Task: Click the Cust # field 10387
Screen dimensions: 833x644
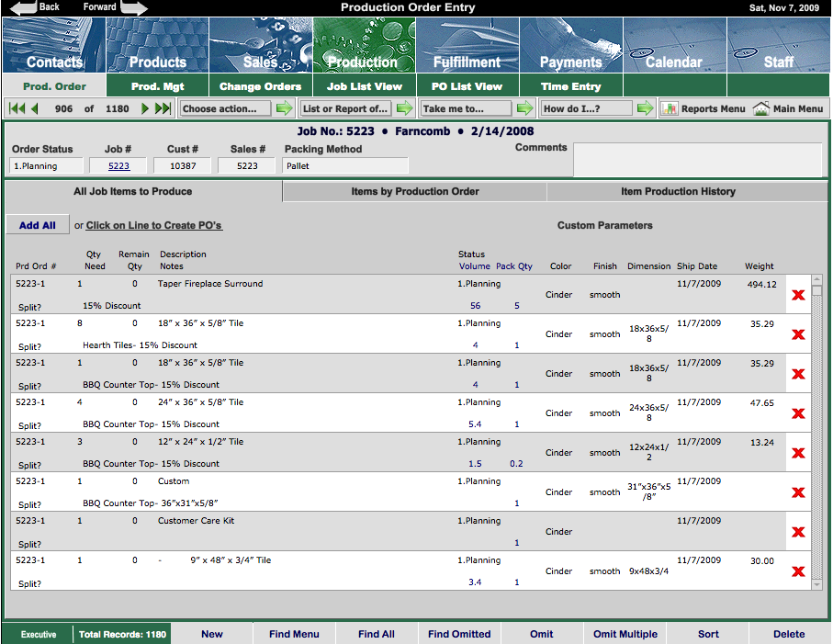Action: click(x=183, y=165)
